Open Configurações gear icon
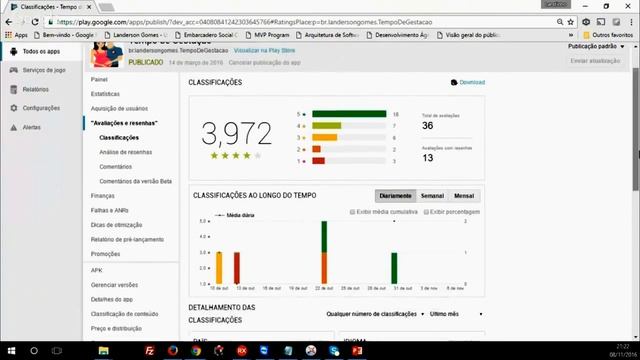Viewport: 640px width, 360px height. pos(14,108)
